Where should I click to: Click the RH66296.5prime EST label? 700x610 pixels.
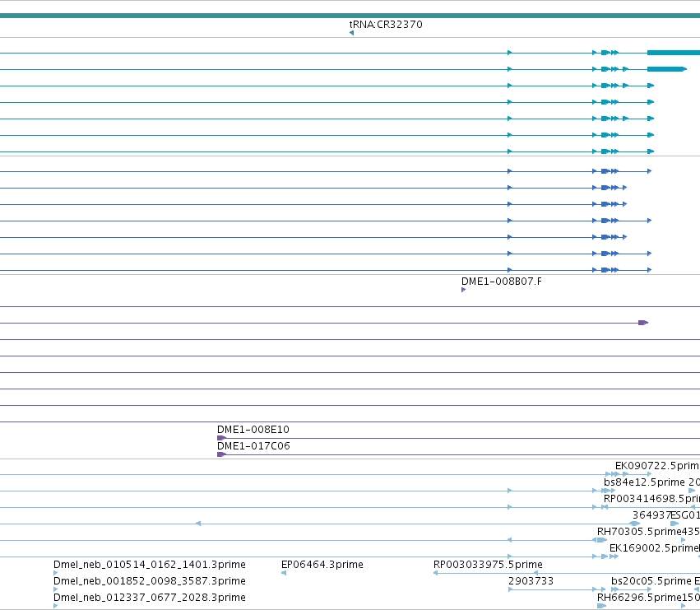tap(639, 598)
